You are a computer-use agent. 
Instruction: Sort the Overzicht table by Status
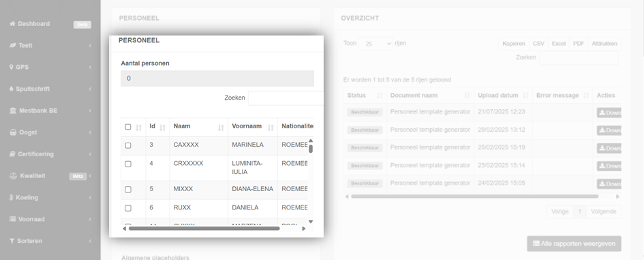365,96
